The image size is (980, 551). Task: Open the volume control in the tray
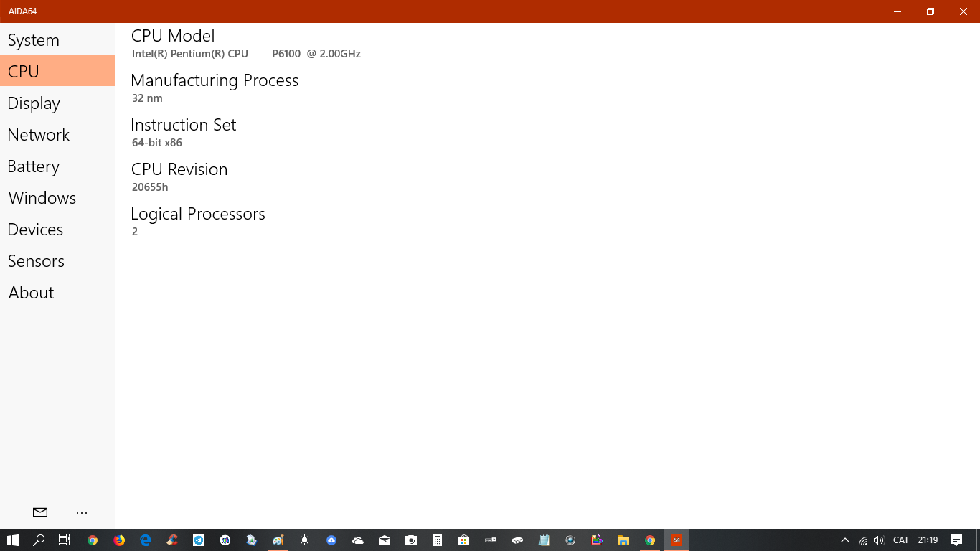point(879,540)
